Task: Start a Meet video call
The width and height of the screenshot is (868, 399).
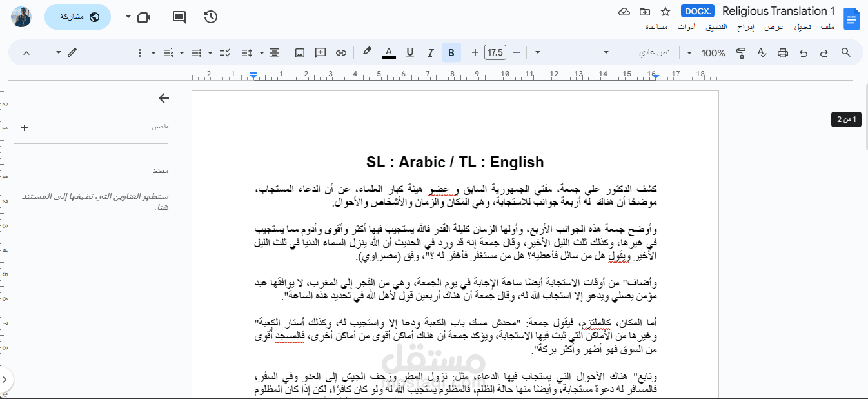Action: tap(144, 17)
